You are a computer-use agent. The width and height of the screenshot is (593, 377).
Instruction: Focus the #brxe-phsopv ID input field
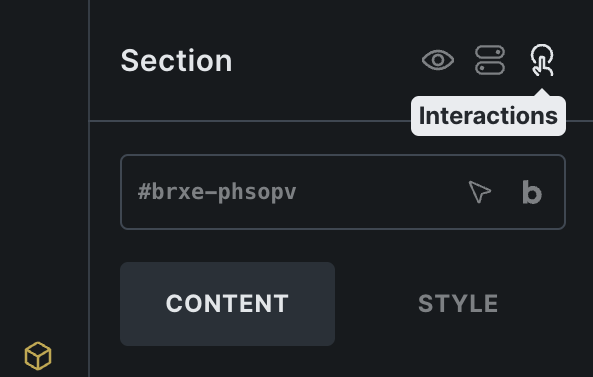click(x=343, y=192)
